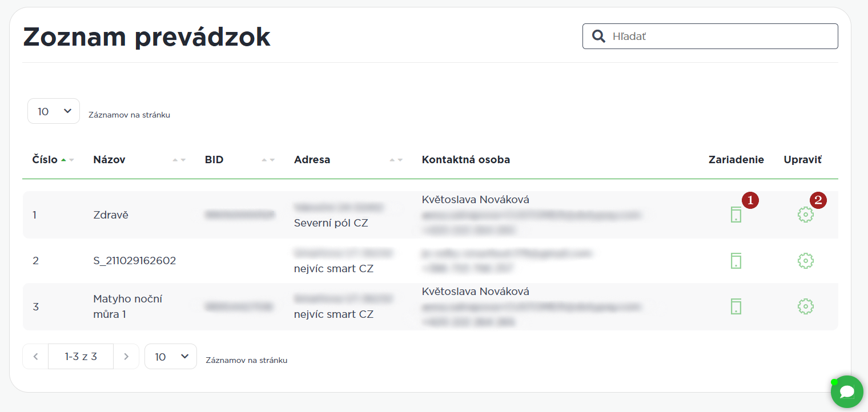Open device icon for Matyho noční můra row
This screenshot has width=868, height=412.
(x=736, y=306)
